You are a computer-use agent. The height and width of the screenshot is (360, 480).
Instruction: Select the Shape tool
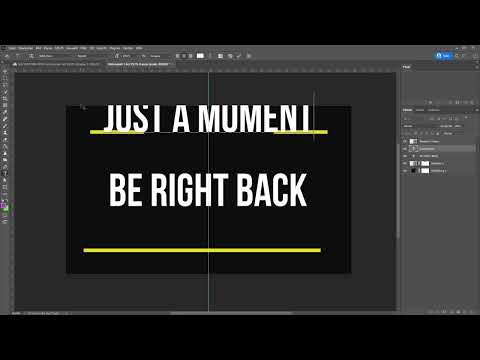click(5, 187)
